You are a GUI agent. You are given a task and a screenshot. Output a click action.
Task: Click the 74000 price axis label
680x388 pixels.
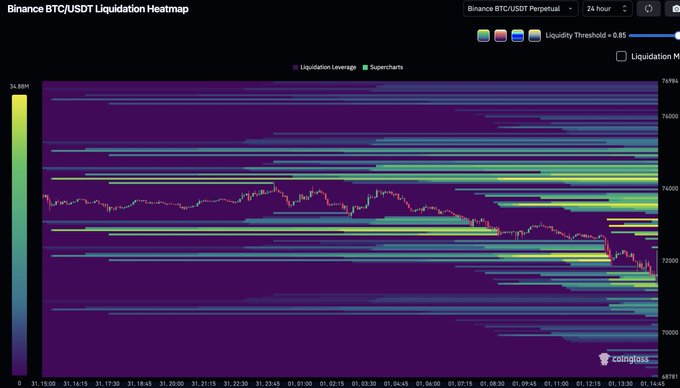[x=670, y=189]
